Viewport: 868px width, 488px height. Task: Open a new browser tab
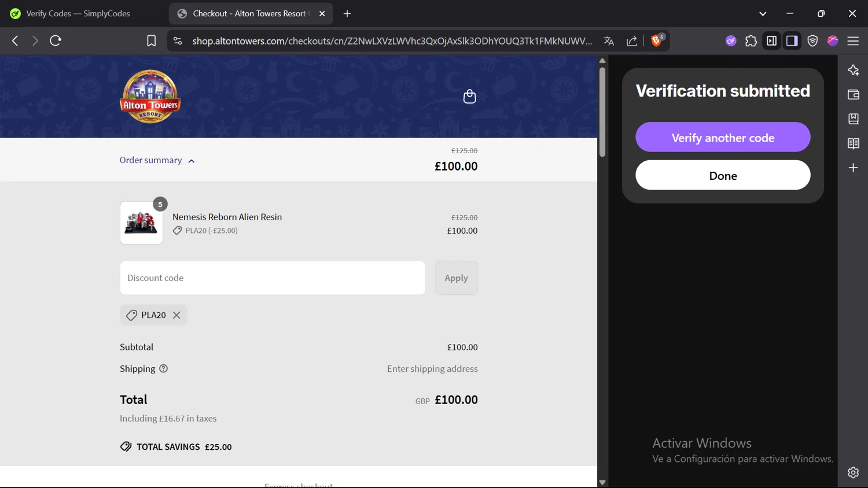click(x=347, y=13)
